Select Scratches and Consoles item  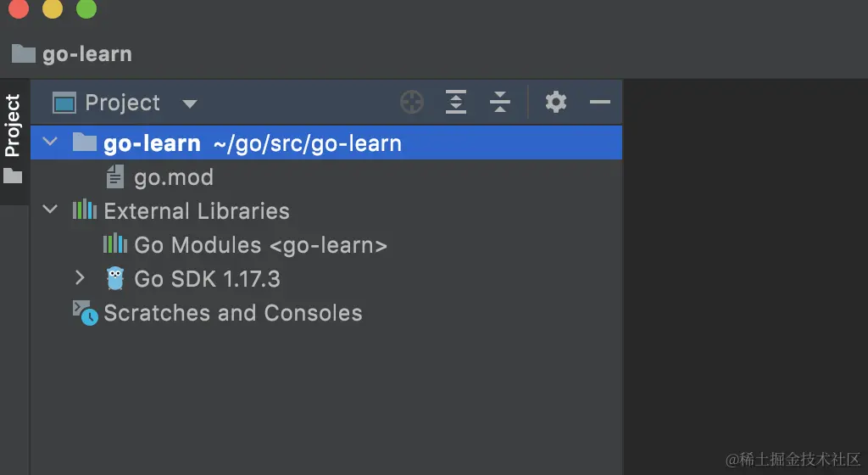tap(232, 313)
